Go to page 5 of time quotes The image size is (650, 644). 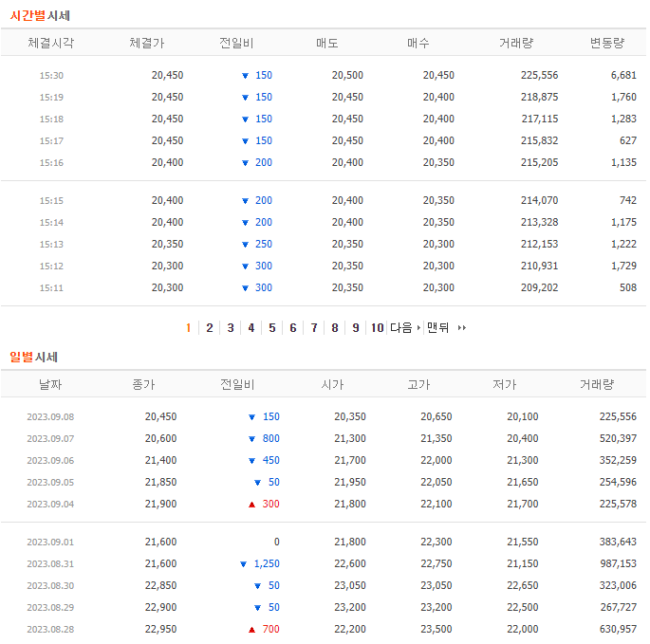click(272, 328)
